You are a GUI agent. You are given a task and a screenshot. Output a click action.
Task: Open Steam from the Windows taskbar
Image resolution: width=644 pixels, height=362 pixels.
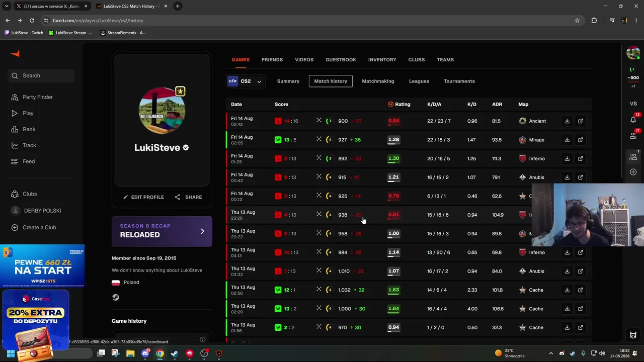point(175,353)
